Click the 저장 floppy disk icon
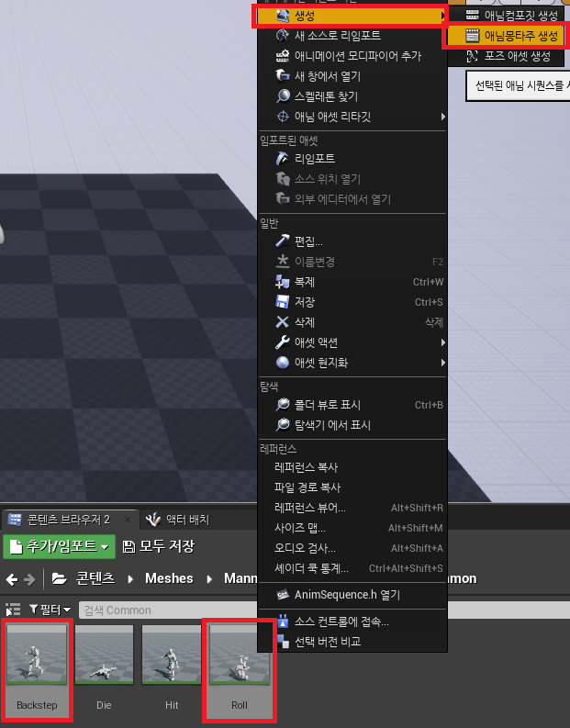Viewport: 570px width, 728px height. [283, 302]
